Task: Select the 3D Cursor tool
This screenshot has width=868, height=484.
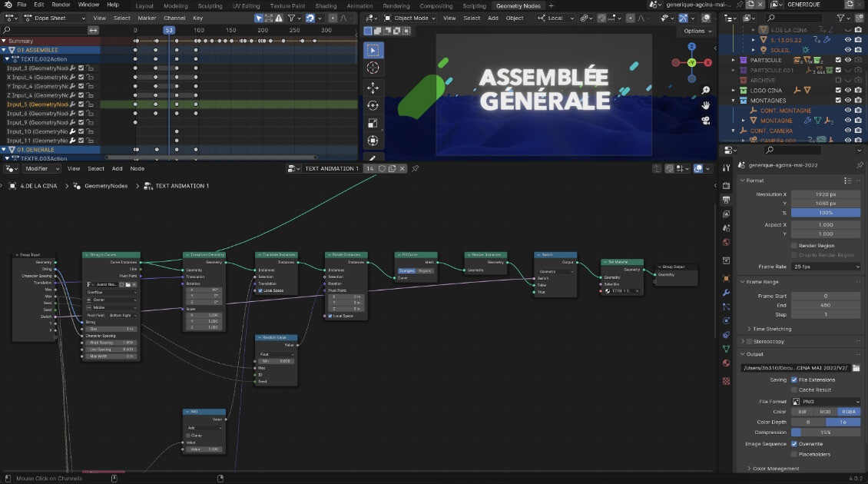Action: (x=373, y=68)
